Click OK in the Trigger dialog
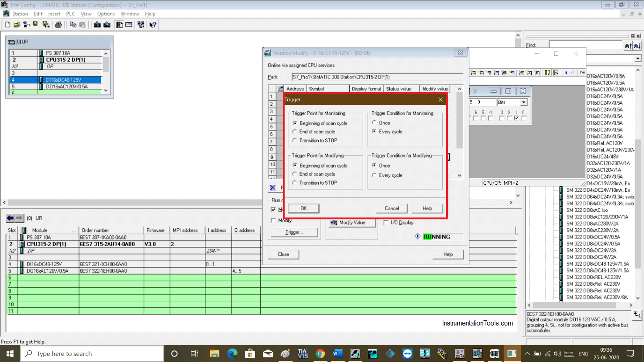Screen dimensions: 644x362 click(303, 208)
